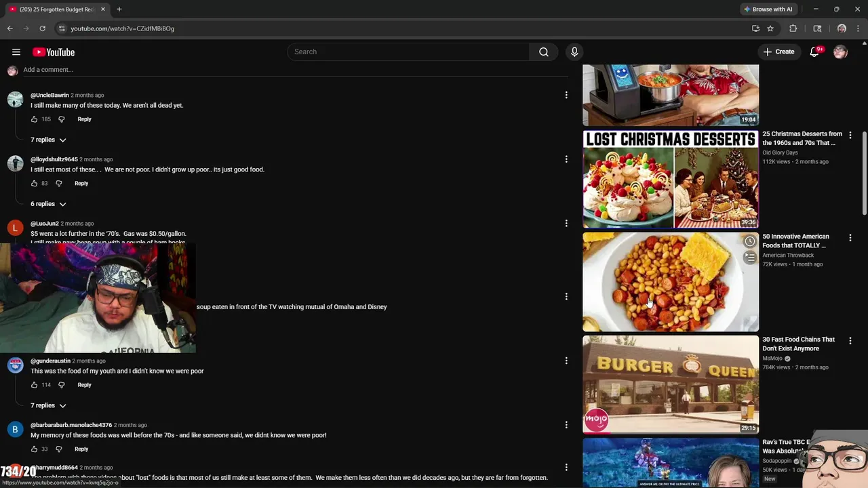Open browser extensions puzzle icon
Image resolution: width=868 pixels, height=488 pixels.
[793, 28]
